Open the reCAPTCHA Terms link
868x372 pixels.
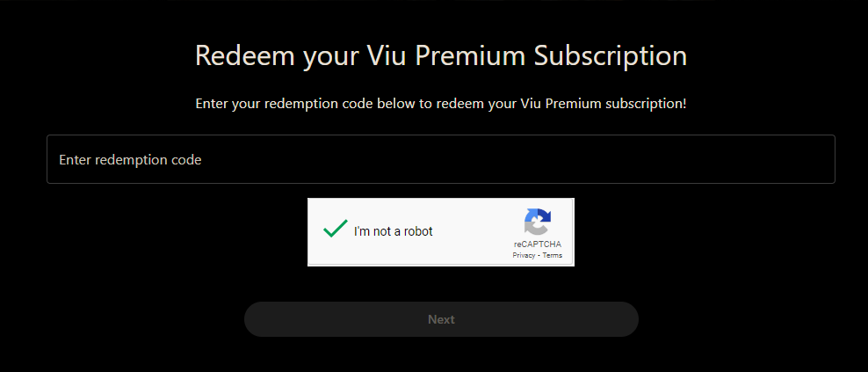click(553, 256)
